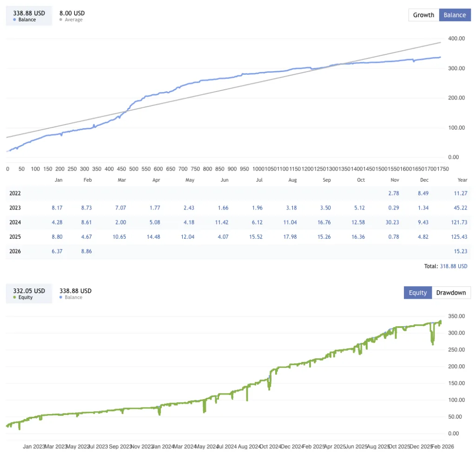476x453 pixels.
Task: Switch to the Drawdown view
Action: (451, 293)
